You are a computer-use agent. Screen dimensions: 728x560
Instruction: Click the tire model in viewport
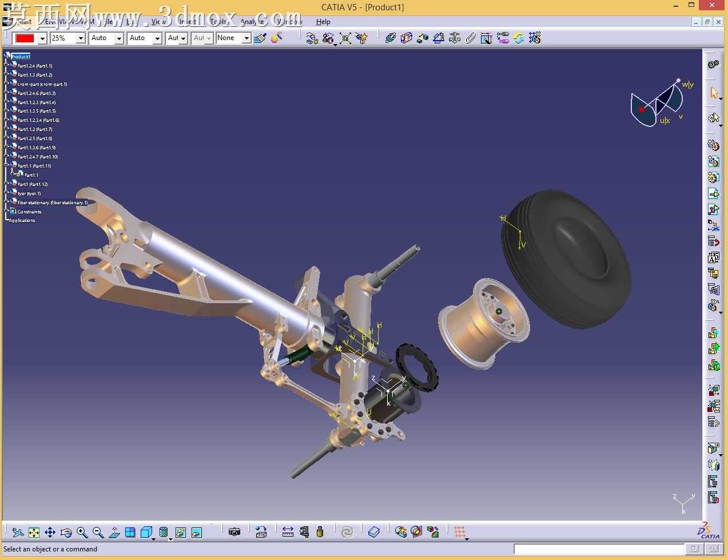click(x=566, y=260)
